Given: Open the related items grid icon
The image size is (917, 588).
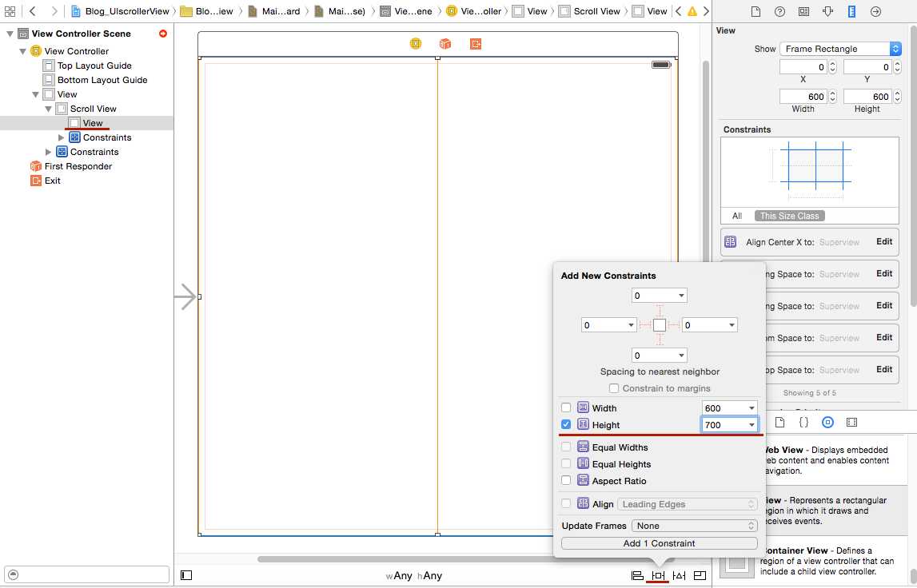Looking at the screenshot, I should [10, 11].
